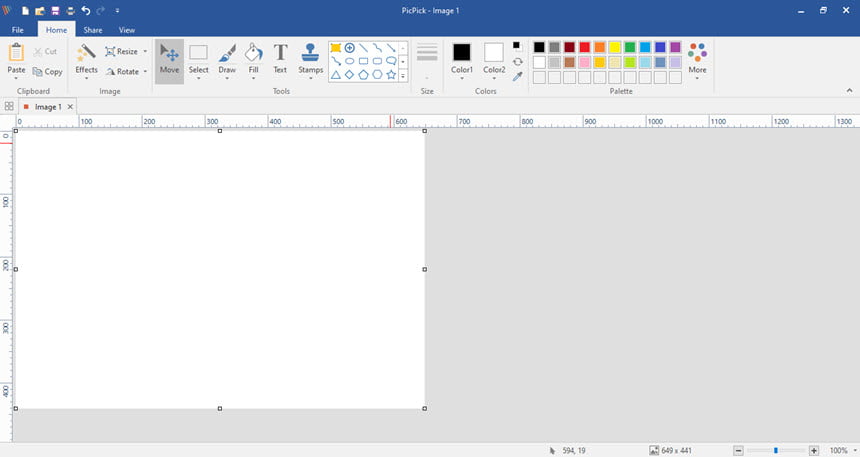Pick the star shape
Screen dimensions: 860x457
point(391,75)
